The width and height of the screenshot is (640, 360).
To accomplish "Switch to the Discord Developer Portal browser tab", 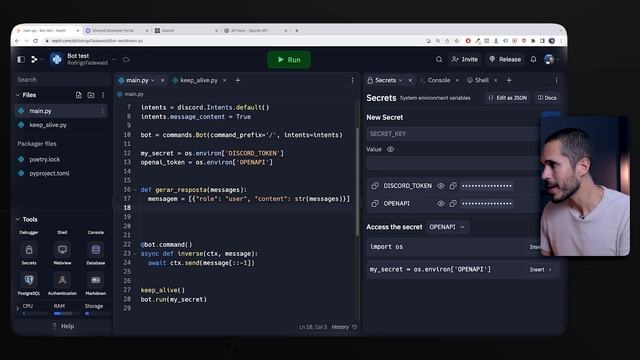I will tap(113, 31).
